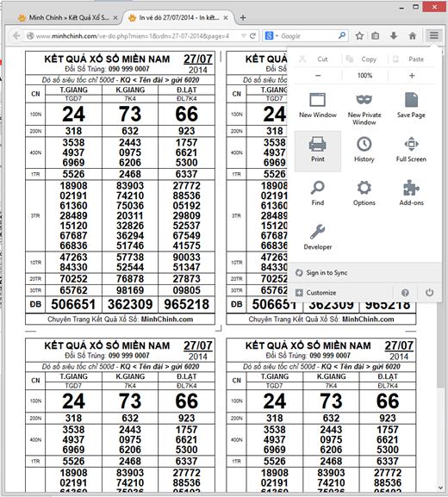
Task: Click the scrollbar down arrow
Action: pos(440,488)
